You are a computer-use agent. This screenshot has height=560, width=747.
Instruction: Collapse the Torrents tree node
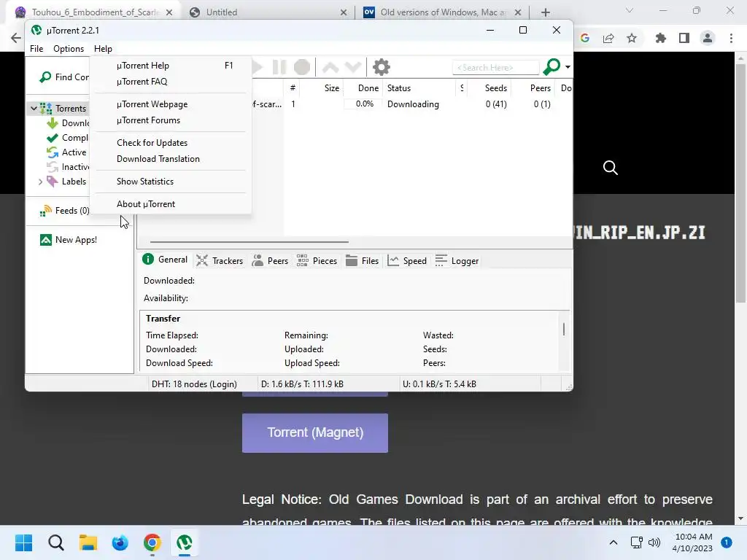pos(34,108)
